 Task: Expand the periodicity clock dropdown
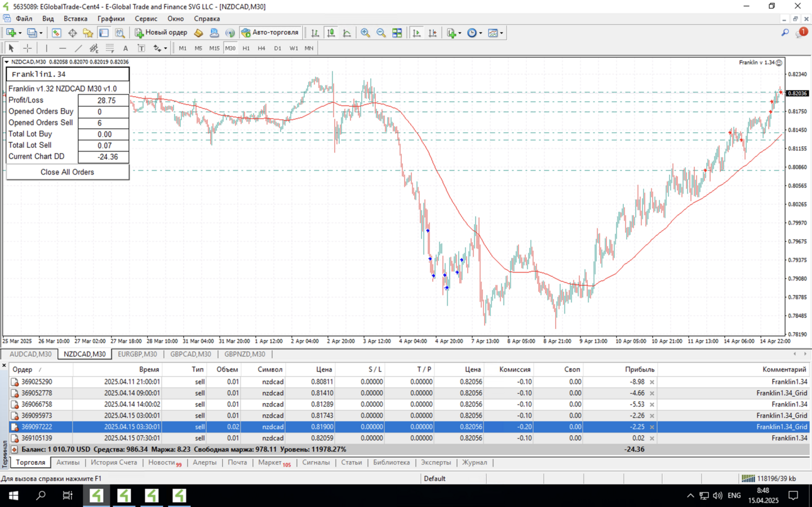pos(481,33)
